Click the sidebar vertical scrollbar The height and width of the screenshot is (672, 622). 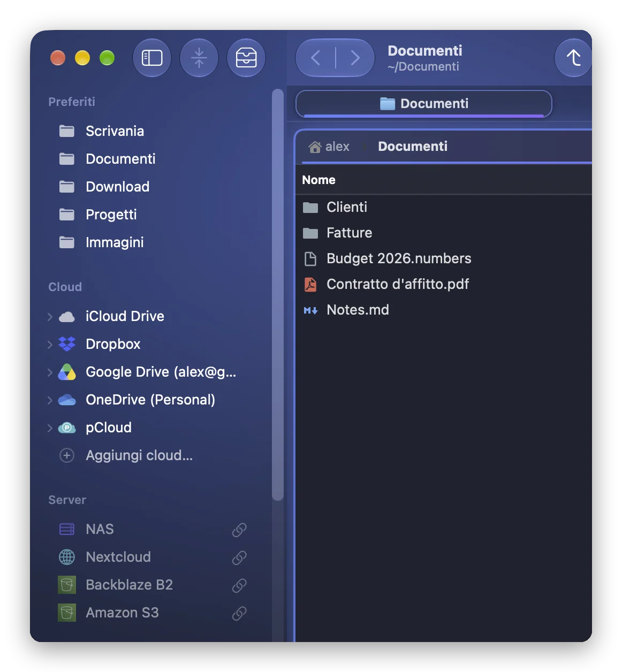[277, 295]
